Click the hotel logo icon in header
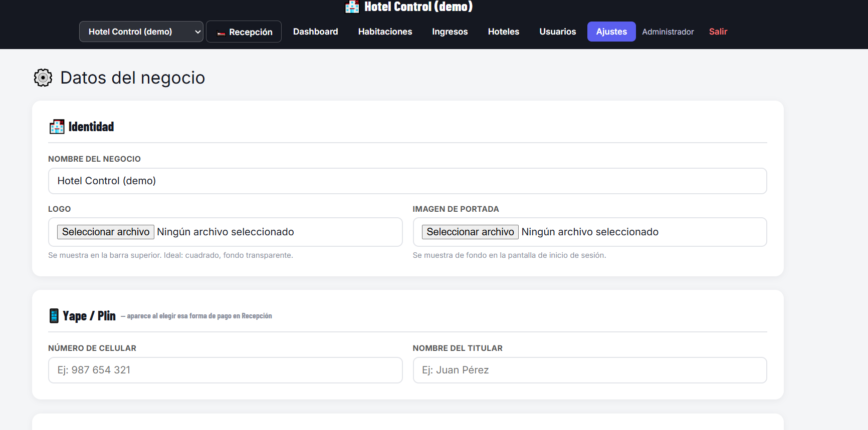This screenshot has width=868, height=430. point(352,7)
